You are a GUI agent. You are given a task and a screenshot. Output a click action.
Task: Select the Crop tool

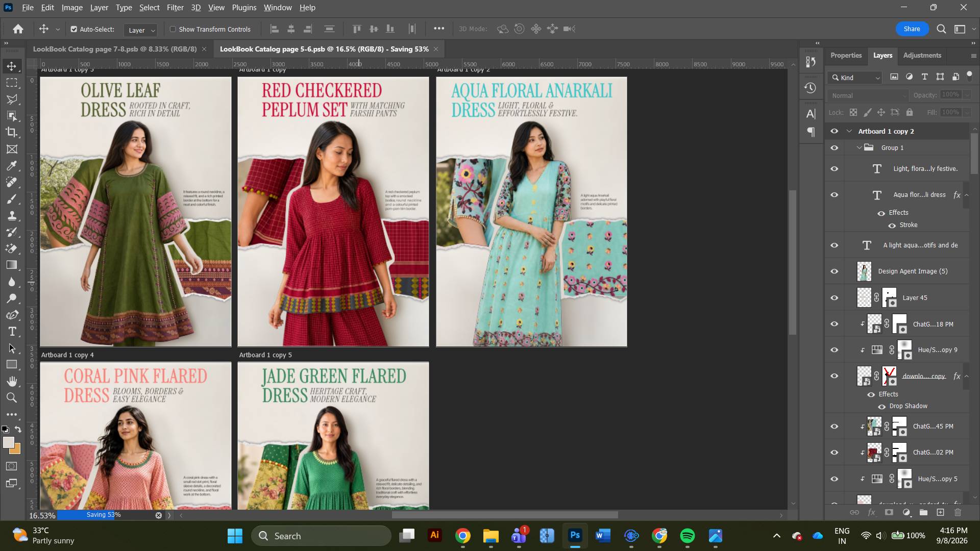(x=11, y=132)
